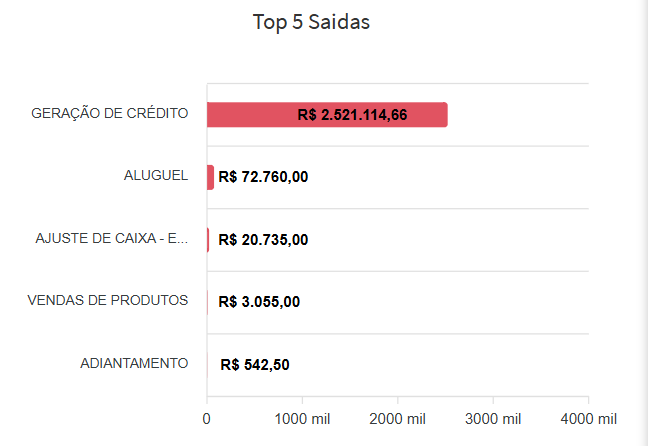This screenshot has height=446, width=648.
Task: Click the small AJUSTE DE CAIXA bar
Action: pyautogui.click(x=208, y=239)
